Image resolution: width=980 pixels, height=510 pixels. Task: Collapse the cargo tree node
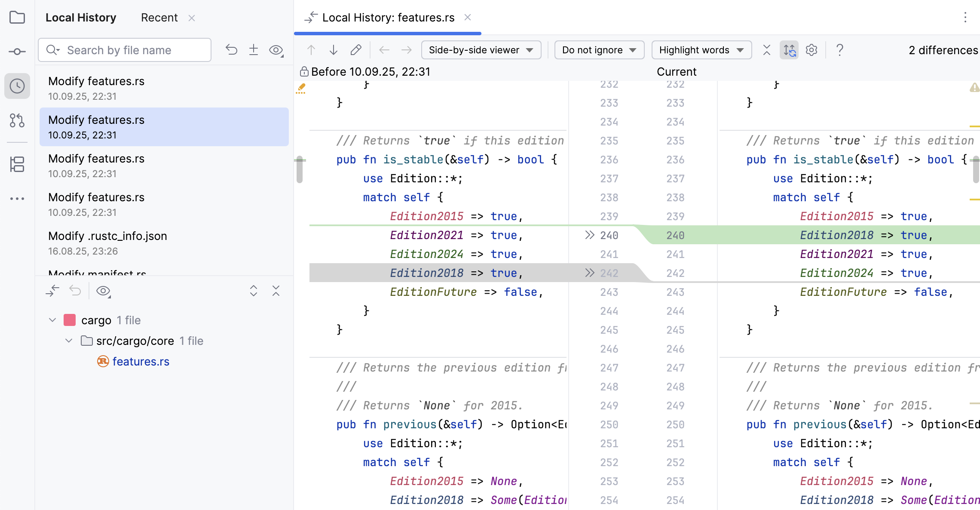tap(52, 320)
